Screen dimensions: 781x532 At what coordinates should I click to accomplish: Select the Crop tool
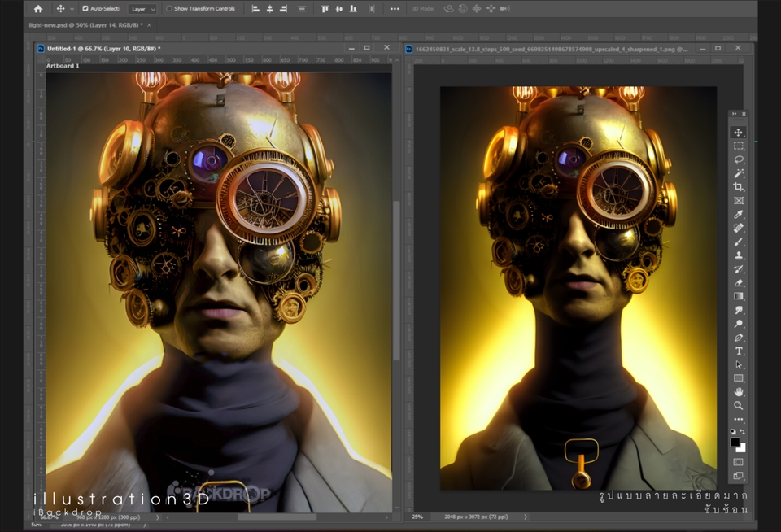pos(738,187)
